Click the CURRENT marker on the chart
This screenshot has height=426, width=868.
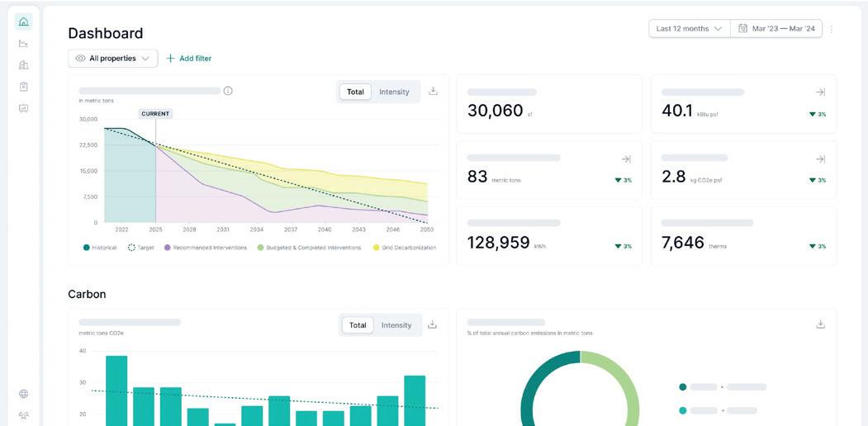pyautogui.click(x=155, y=114)
